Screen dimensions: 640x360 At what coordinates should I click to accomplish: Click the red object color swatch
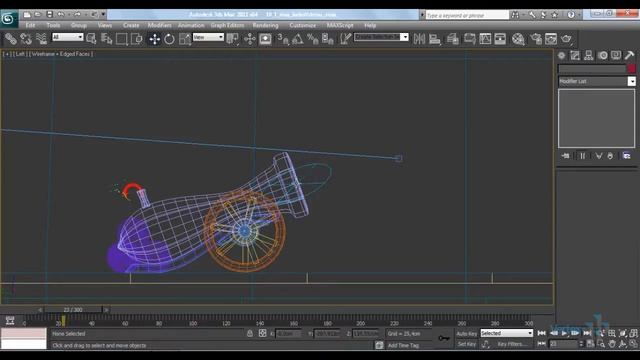631,69
